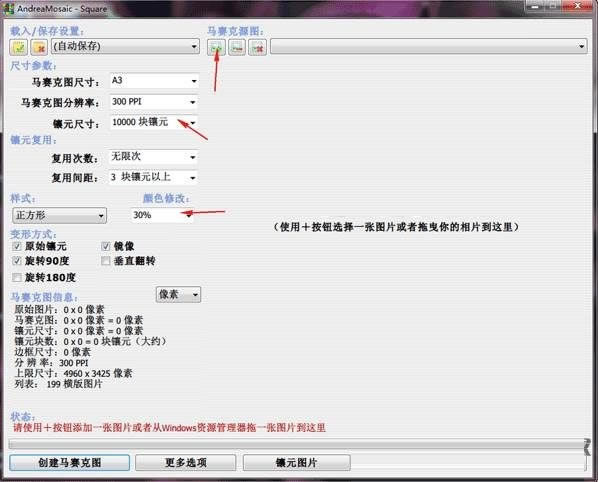The image size is (598, 482).
Task: Click the 镶元图片 button
Action: 296,463
